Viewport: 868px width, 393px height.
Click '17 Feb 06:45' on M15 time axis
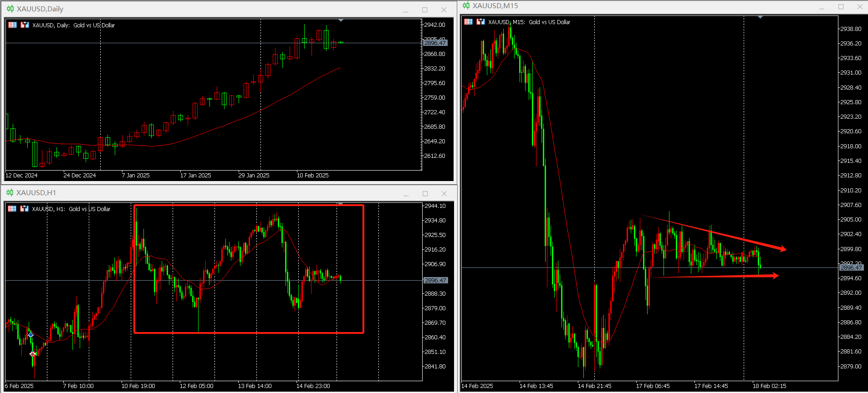pyautogui.click(x=653, y=386)
